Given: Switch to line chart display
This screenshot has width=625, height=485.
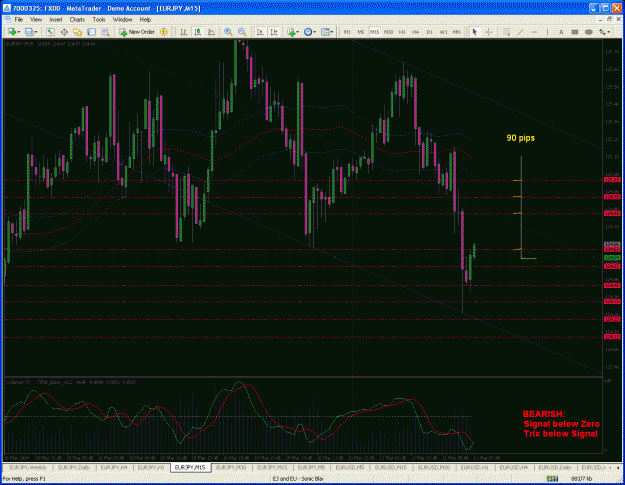Looking at the screenshot, I should click(x=211, y=32).
